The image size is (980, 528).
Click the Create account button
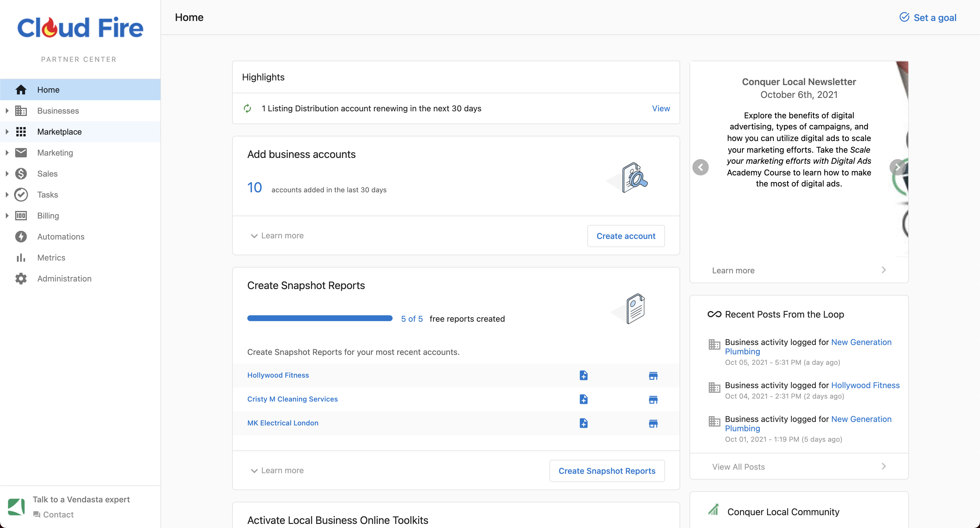tap(626, 236)
